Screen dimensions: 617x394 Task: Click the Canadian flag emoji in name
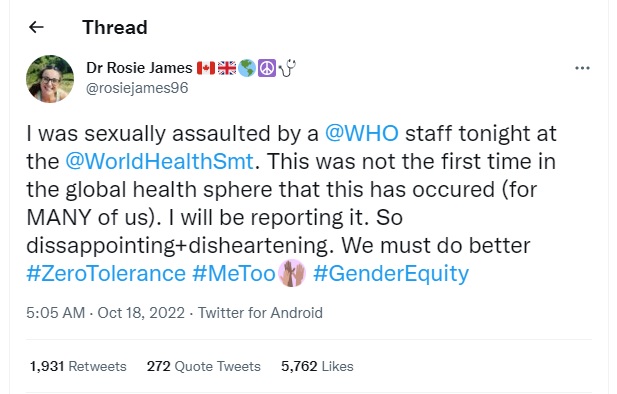(x=206, y=68)
